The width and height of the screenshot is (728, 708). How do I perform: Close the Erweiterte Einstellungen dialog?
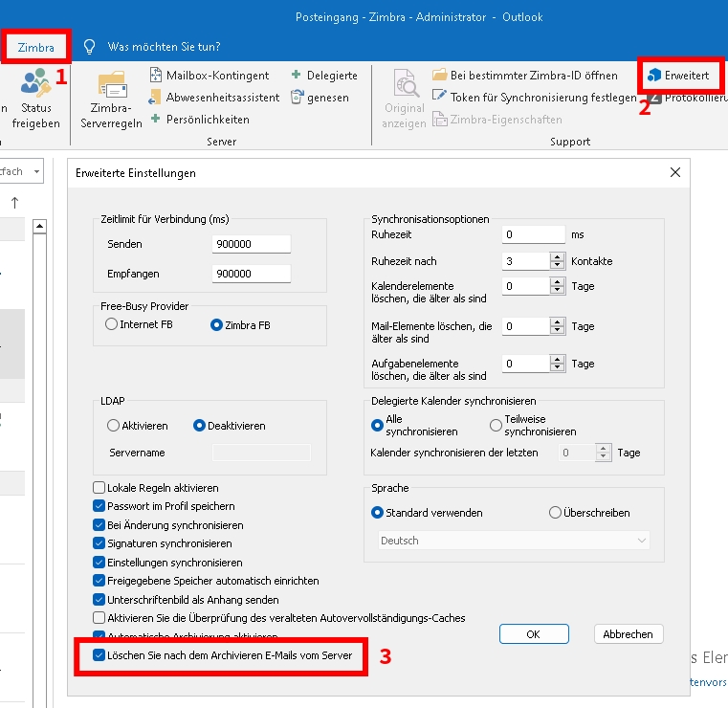click(x=675, y=173)
